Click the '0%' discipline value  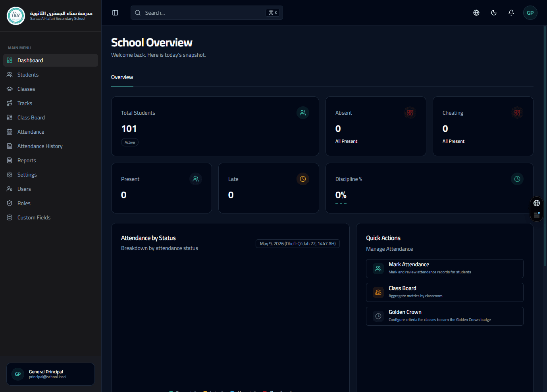click(341, 195)
